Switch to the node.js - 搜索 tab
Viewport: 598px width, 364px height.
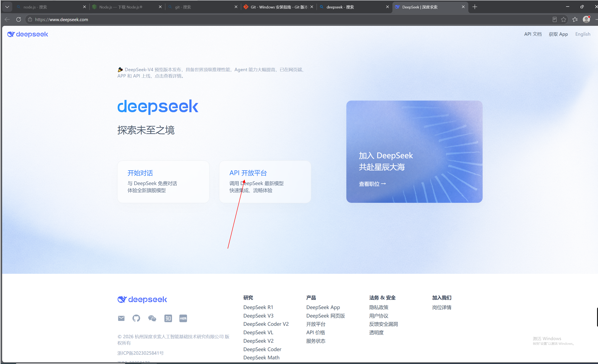(51, 7)
